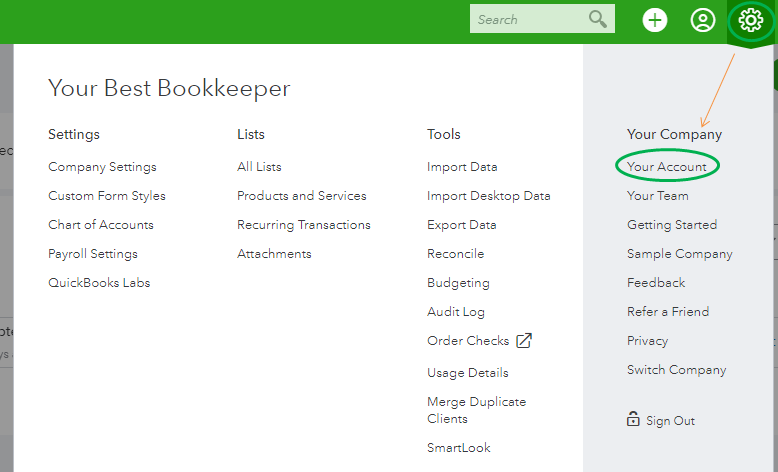Open Your Account

pyautogui.click(x=667, y=167)
